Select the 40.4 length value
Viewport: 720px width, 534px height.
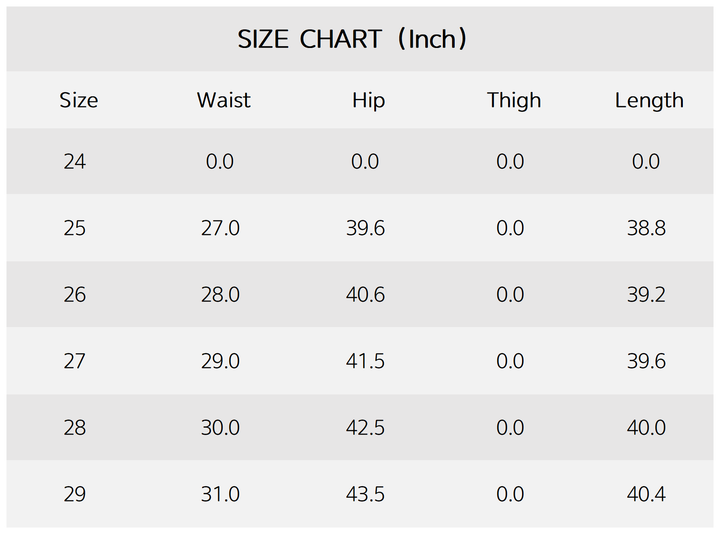click(x=646, y=494)
